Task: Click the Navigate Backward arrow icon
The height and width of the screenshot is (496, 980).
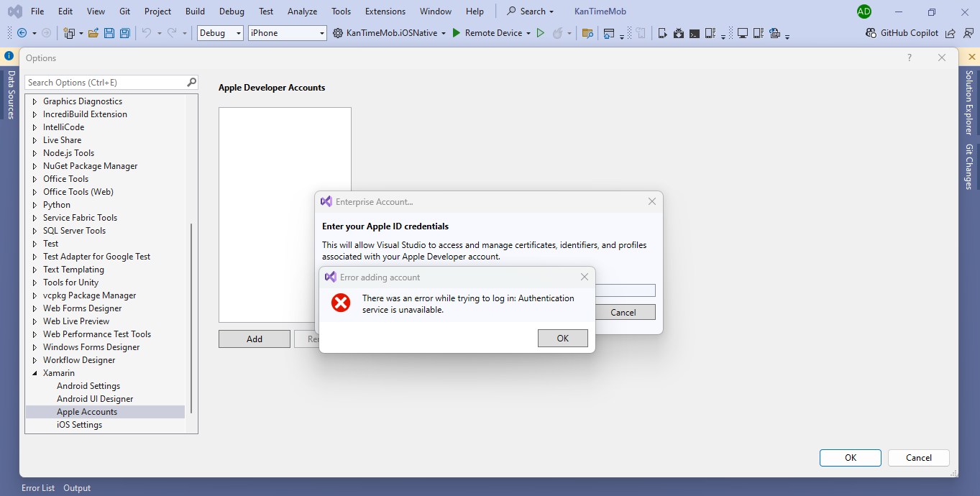Action: click(x=22, y=33)
